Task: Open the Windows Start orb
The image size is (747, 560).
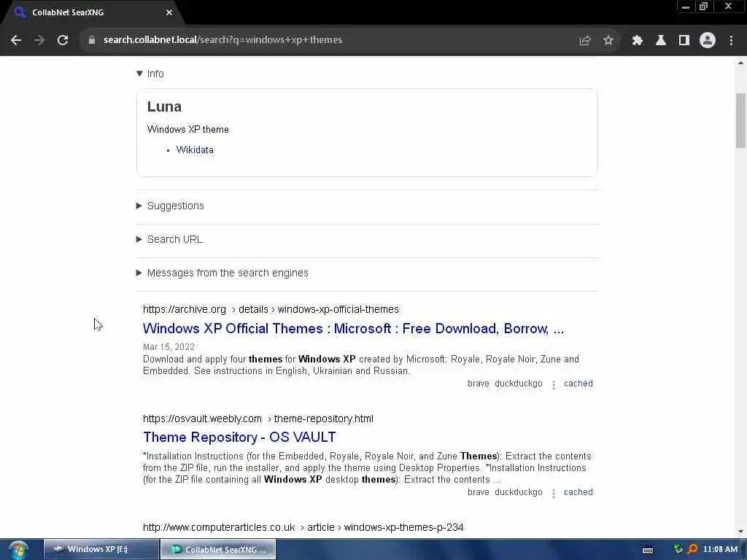Action: click(x=18, y=550)
